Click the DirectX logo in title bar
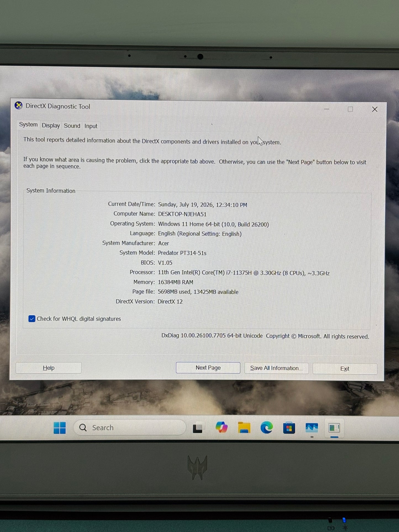The width and height of the screenshot is (399, 532). pos(19,105)
